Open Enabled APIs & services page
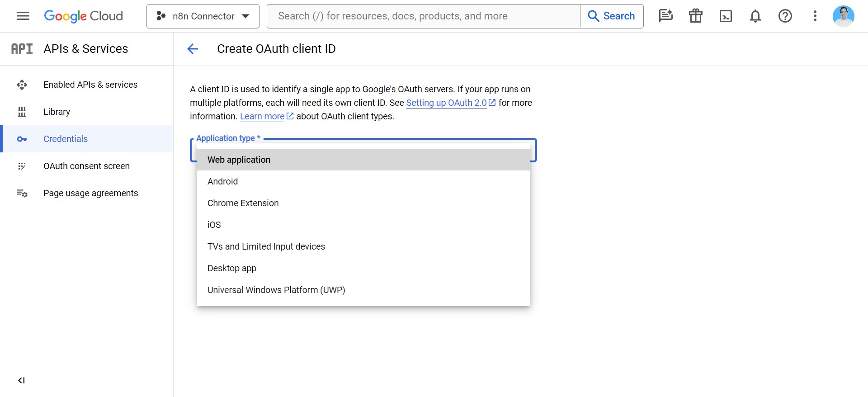Screen dimensions: 868x397 coord(87,85)
